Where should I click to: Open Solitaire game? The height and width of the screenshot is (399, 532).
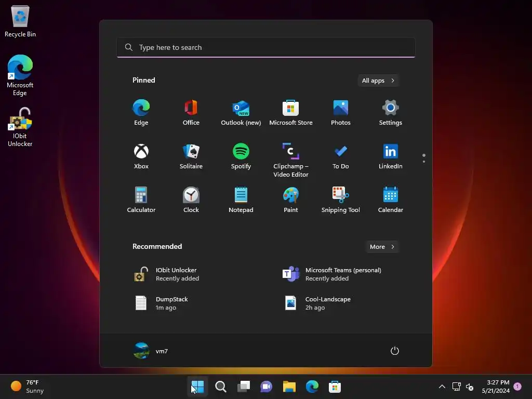(x=191, y=156)
